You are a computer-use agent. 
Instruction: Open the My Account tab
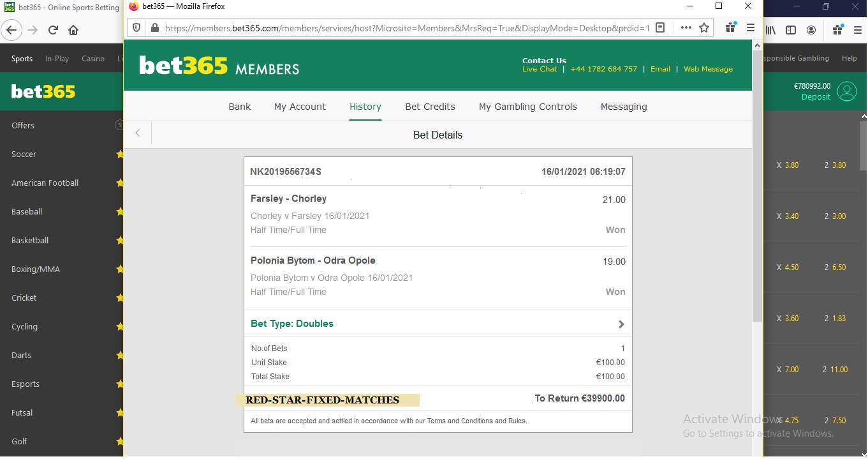300,107
